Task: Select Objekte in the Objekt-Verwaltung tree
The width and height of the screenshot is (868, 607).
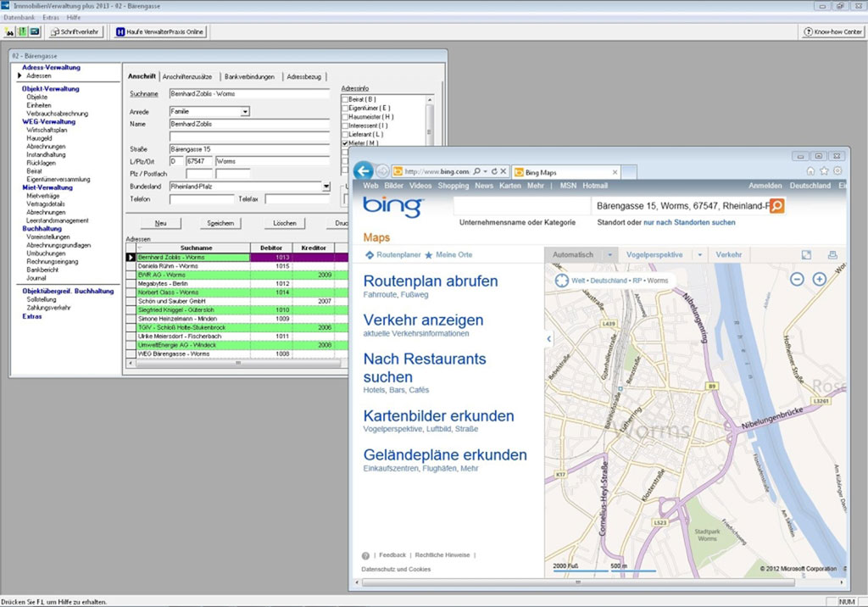Action: coord(37,97)
